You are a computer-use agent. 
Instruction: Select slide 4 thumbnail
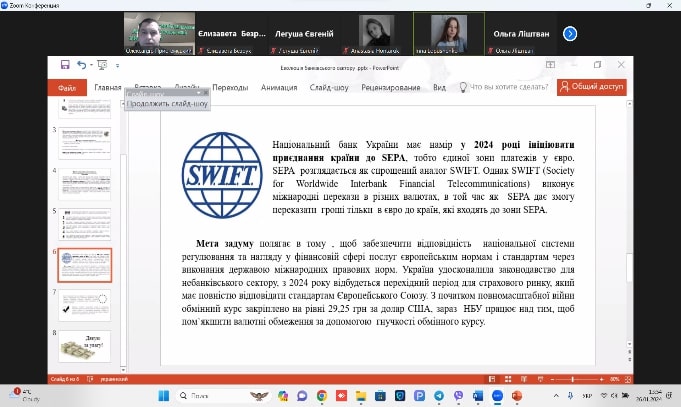click(85, 184)
